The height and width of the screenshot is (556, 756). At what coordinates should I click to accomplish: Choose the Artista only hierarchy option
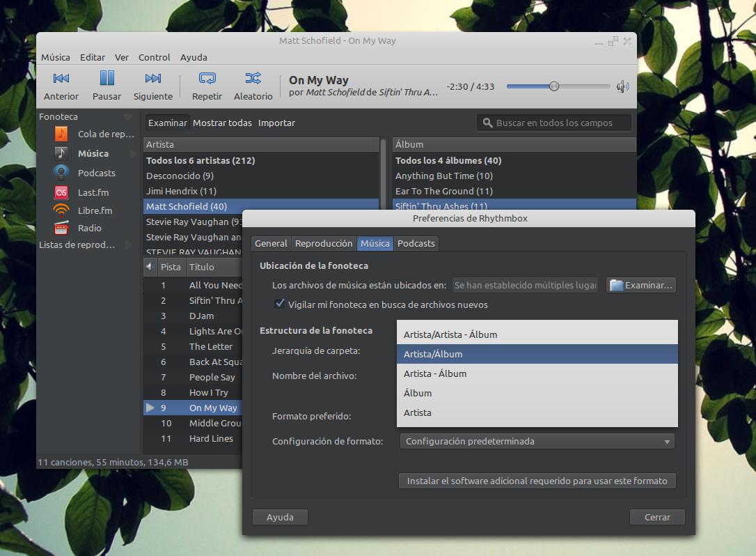point(537,412)
